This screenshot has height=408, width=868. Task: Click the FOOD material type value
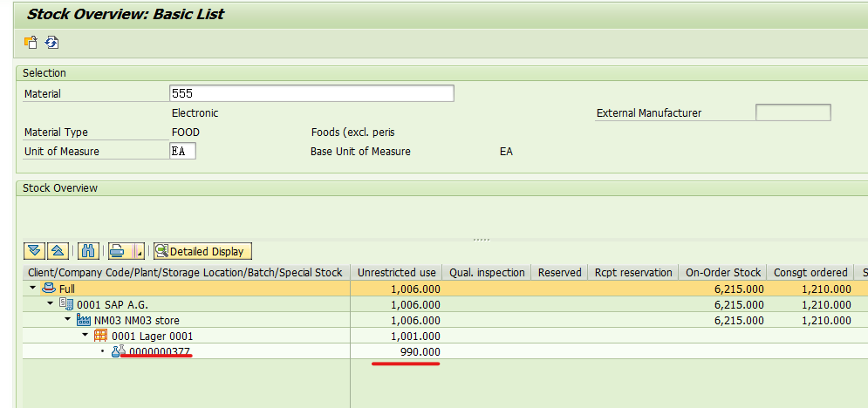tap(186, 133)
